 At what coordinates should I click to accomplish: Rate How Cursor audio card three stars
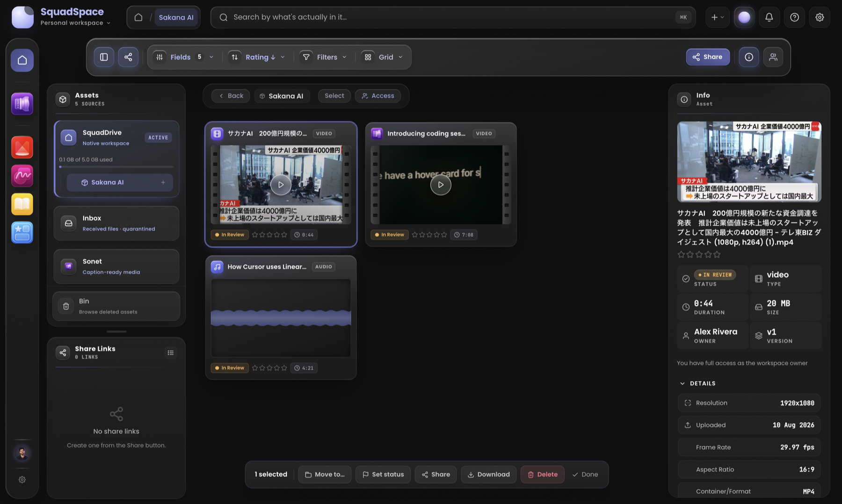pos(269,368)
